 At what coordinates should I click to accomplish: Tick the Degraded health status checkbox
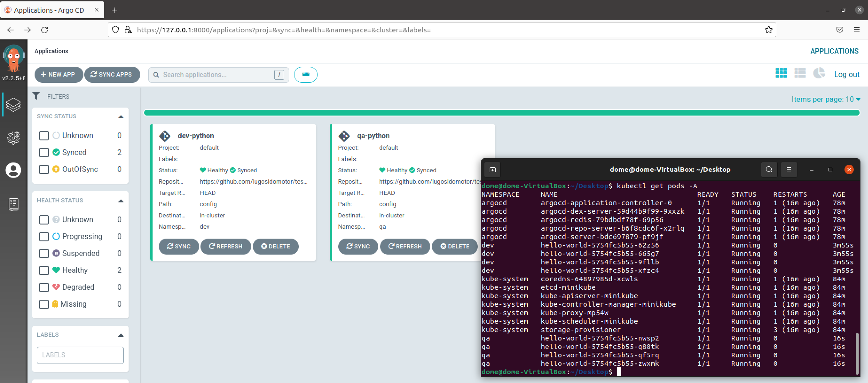44,287
